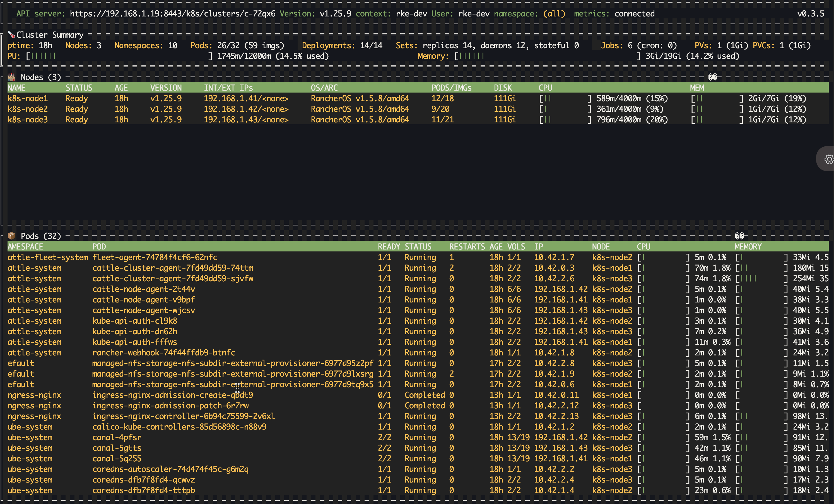
Task: Select pod cattle-cluster-agent-7fd49dd59-sjvfw
Action: click(173, 278)
